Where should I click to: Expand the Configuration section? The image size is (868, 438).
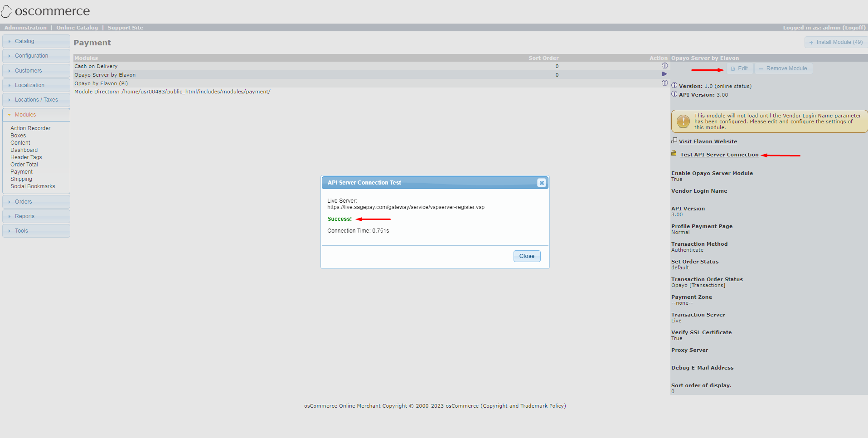pos(36,56)
